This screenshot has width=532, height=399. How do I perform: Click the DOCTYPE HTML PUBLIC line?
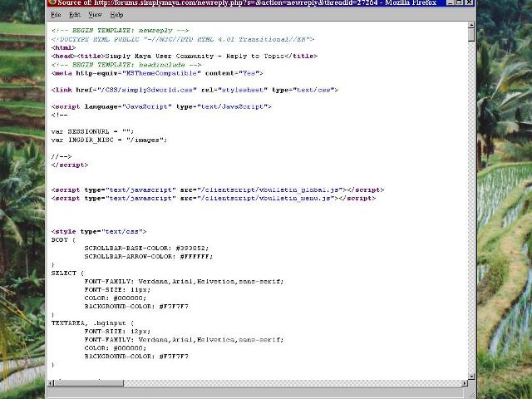[x=183, y=39]
